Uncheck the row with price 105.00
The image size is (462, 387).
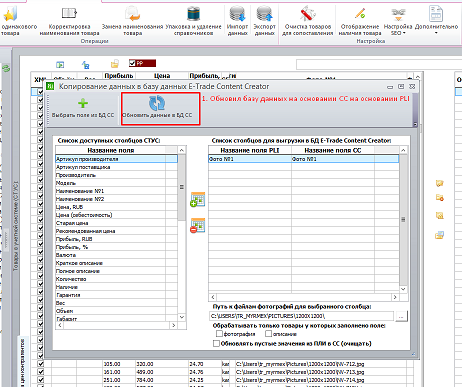pos(41,364)
